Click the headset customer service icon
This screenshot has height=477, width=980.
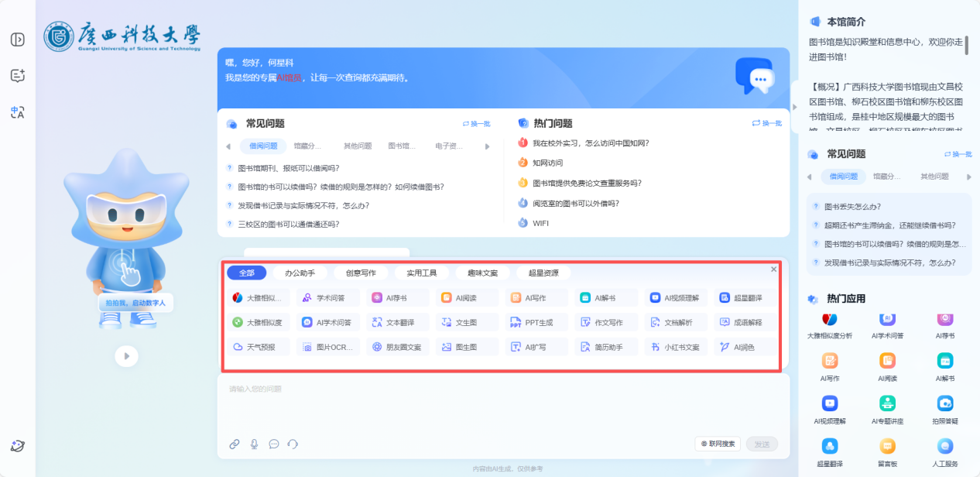click(x=293, y=444)
